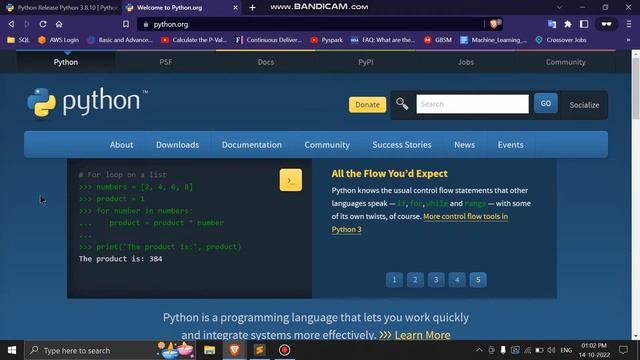Open the browser home page icon
This screenshot has height=360, width=640.
point(59,24)
